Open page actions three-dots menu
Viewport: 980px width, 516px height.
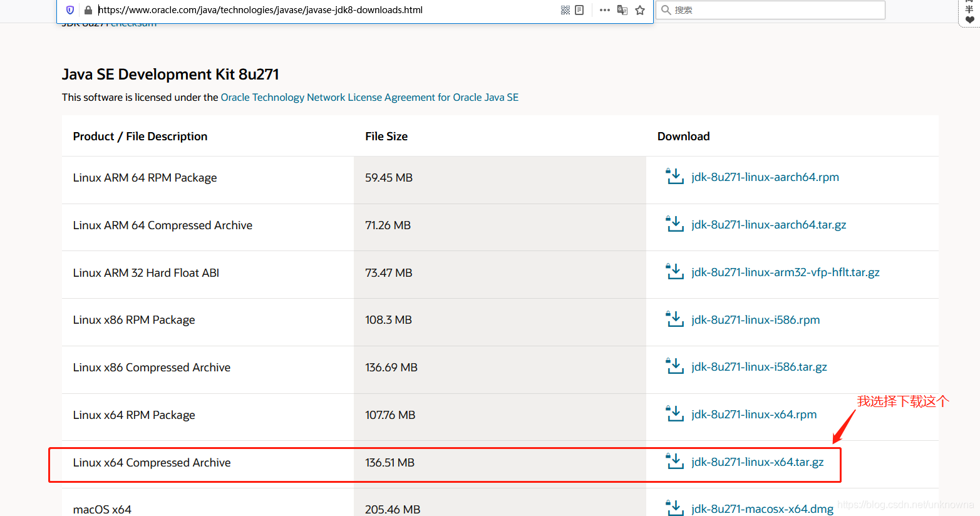[x=605, y=10]
